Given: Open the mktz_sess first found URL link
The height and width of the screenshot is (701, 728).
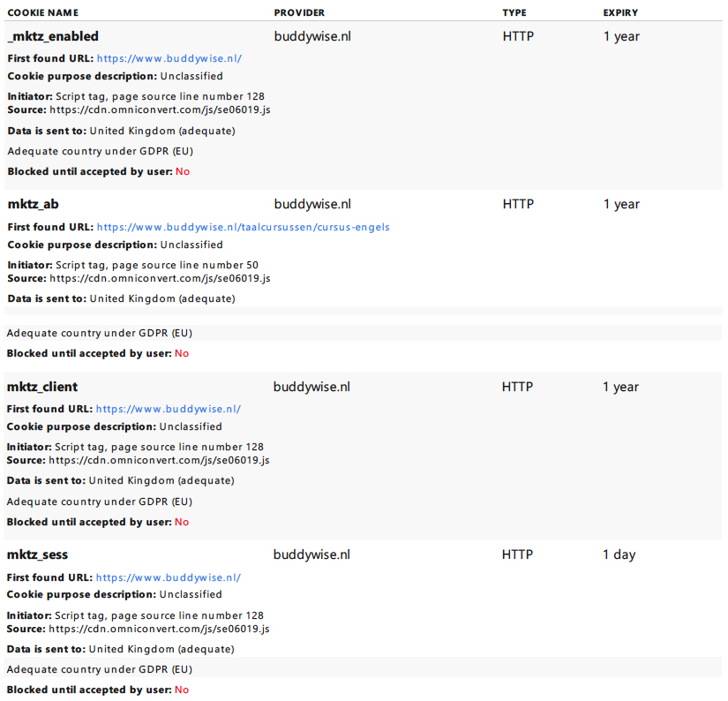Looking at the screenshot, I should [x=168, y=578].
